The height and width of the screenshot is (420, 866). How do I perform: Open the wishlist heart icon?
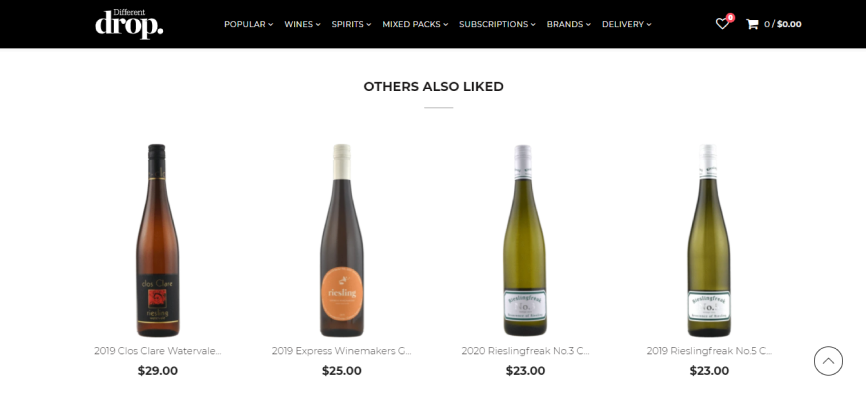[722, 24]
